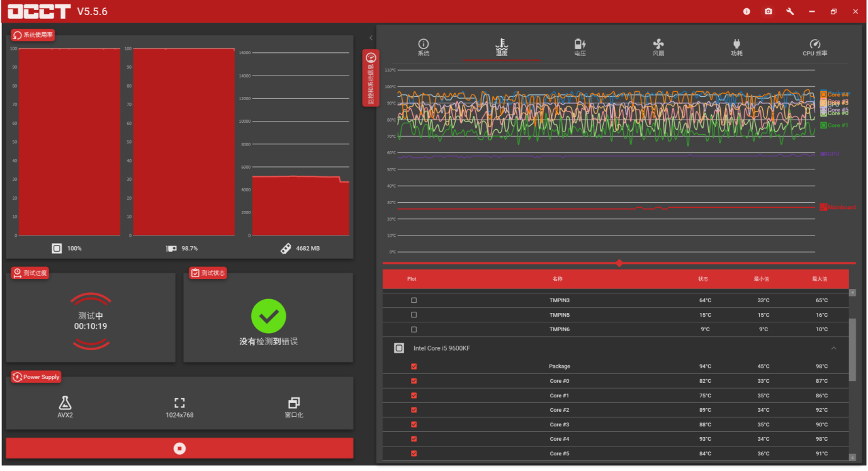The height and width of the screenshot is (471, 868).
Task: Click the scrollbar up arrow of sensor table
Action: coord(852,292)
